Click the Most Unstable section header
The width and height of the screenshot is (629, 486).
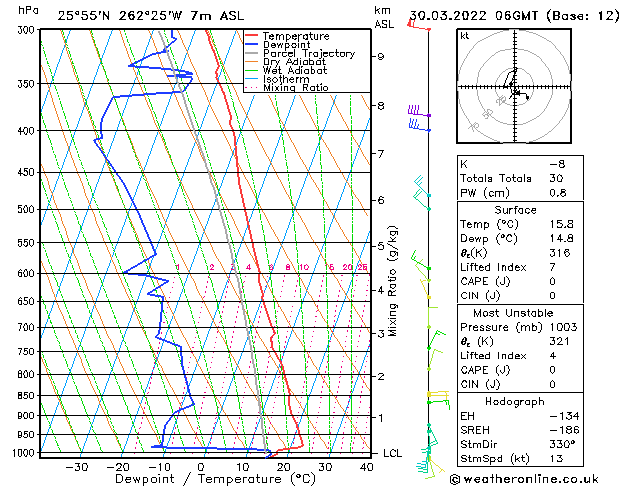click(513, 313)
